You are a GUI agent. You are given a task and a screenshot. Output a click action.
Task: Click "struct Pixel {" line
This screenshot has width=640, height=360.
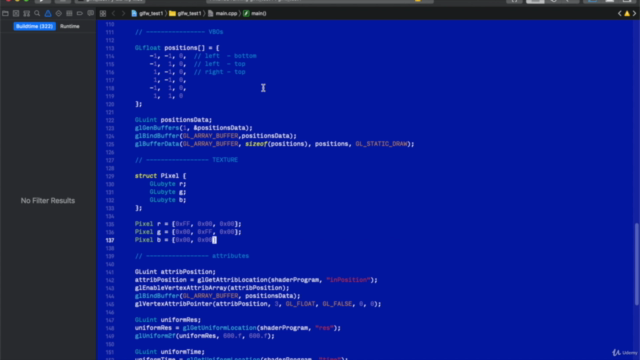pos(160,176)
